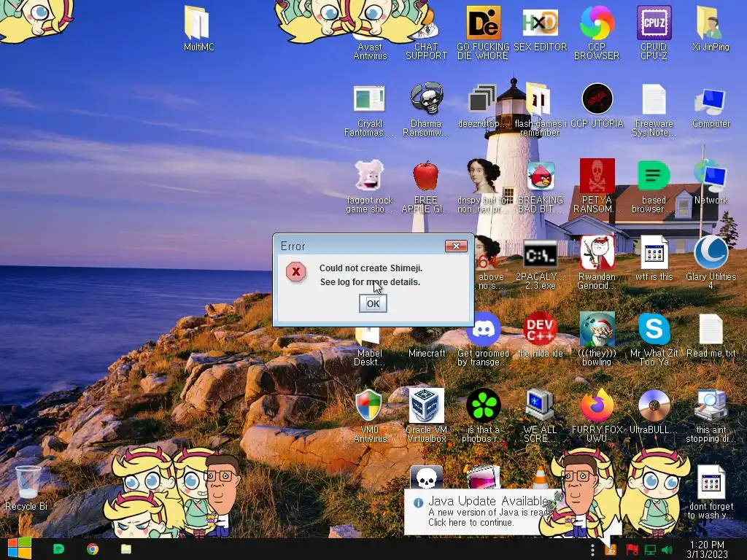
Task: Select the Oracle VM Virtualbox icon
Action: coord(426,405)
